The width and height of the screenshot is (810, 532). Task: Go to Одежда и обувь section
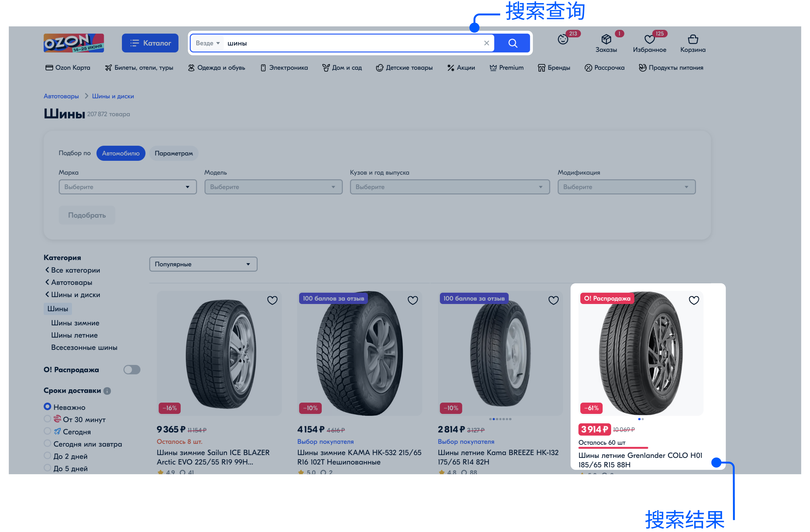[216, 68]
